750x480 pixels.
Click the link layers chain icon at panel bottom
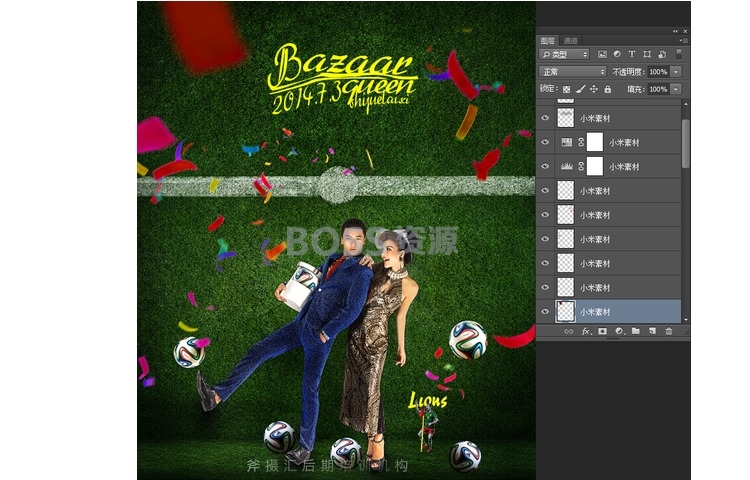point(568,331)
